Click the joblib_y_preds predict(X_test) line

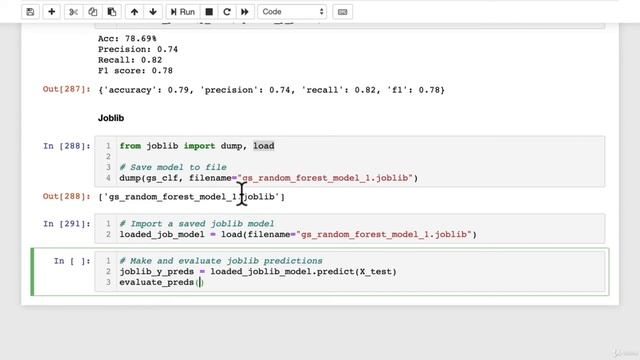click(258, 272)
